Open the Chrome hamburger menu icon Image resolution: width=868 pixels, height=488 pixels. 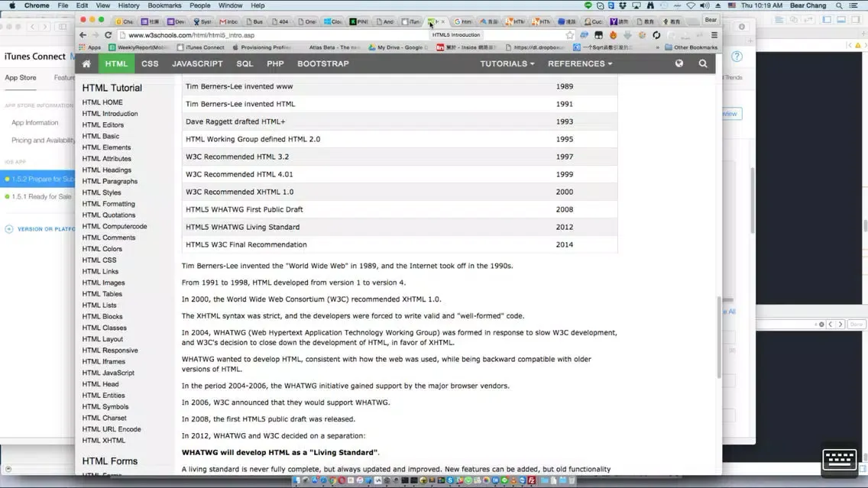click(x=714, y=35)
